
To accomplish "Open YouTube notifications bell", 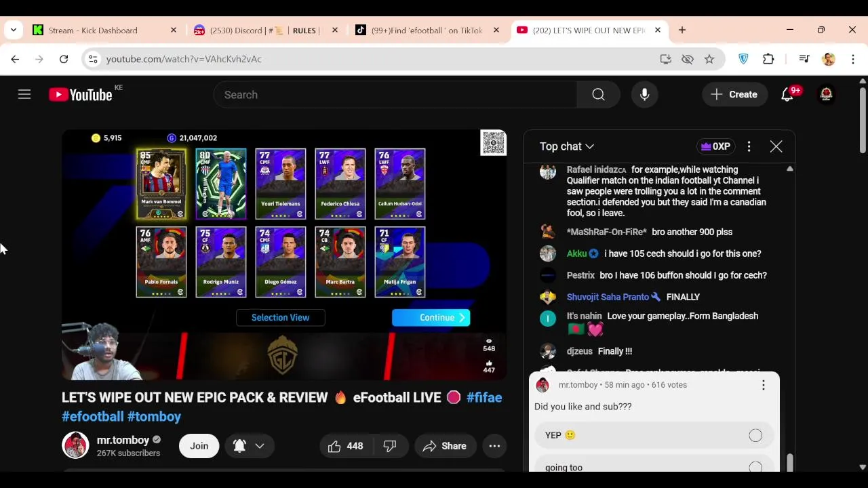I will 787,95.
